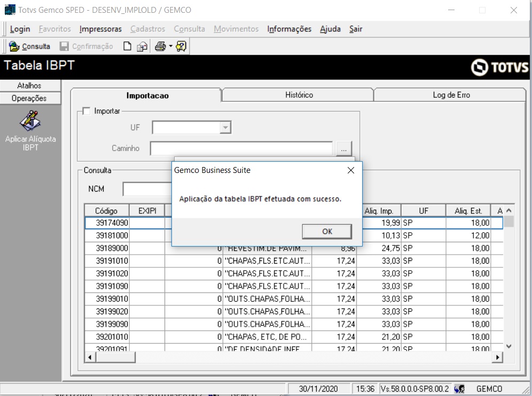Click the Aliq. Imp. column header
The image size is (532, 396).
coord(379,211)
